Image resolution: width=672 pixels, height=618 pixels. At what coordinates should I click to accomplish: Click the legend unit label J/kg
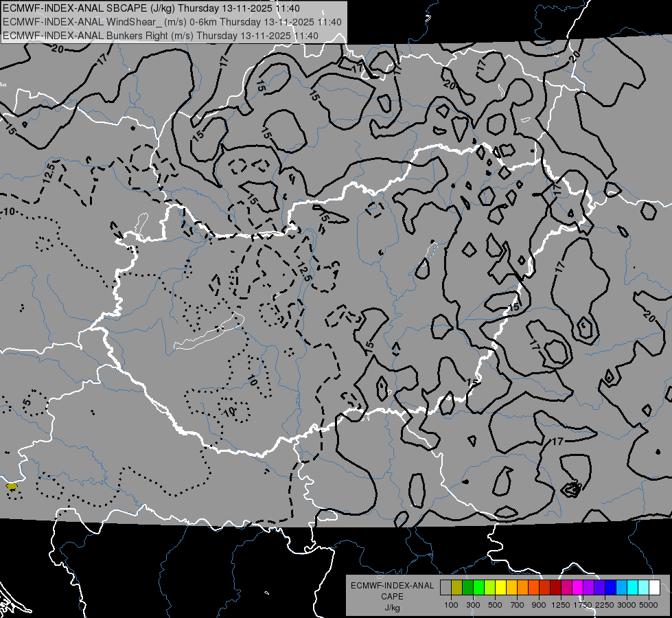[x=392, y=608]
